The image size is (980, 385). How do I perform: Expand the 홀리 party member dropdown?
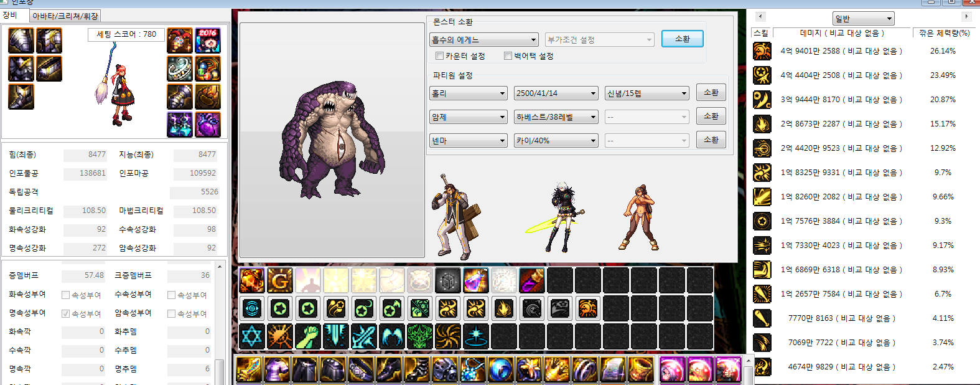tap(469, 93)
